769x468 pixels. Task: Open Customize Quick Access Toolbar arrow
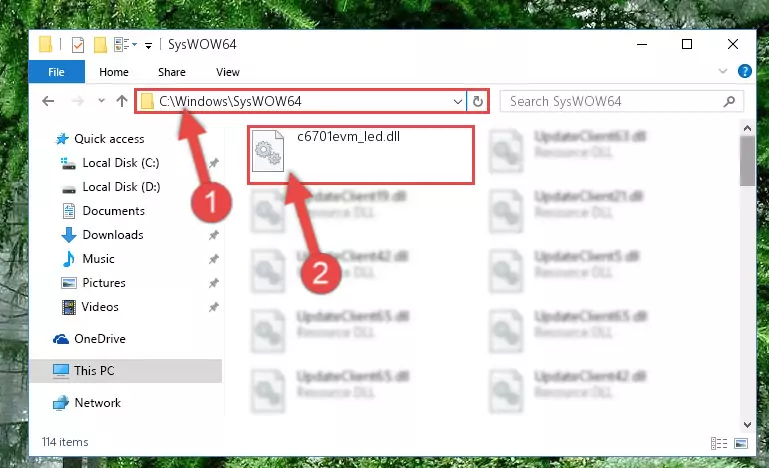pos(148,46)
